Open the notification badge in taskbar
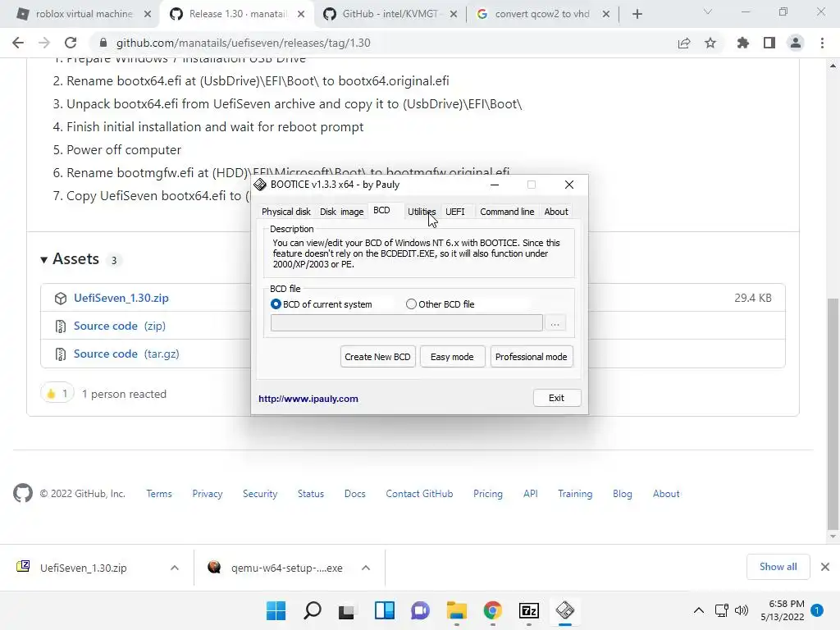This screenshot has height=630, width=840. [817, 610]
